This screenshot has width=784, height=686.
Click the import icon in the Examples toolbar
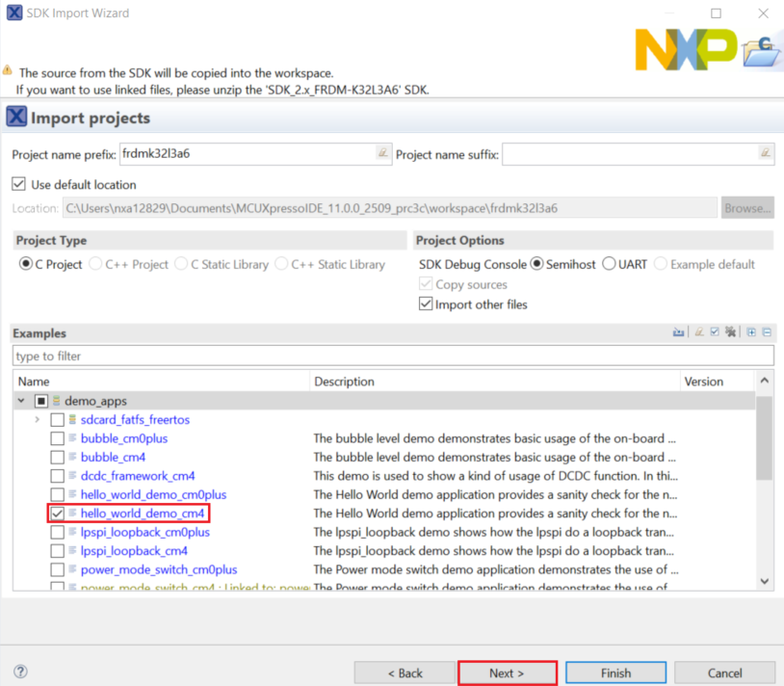[678, 332]
